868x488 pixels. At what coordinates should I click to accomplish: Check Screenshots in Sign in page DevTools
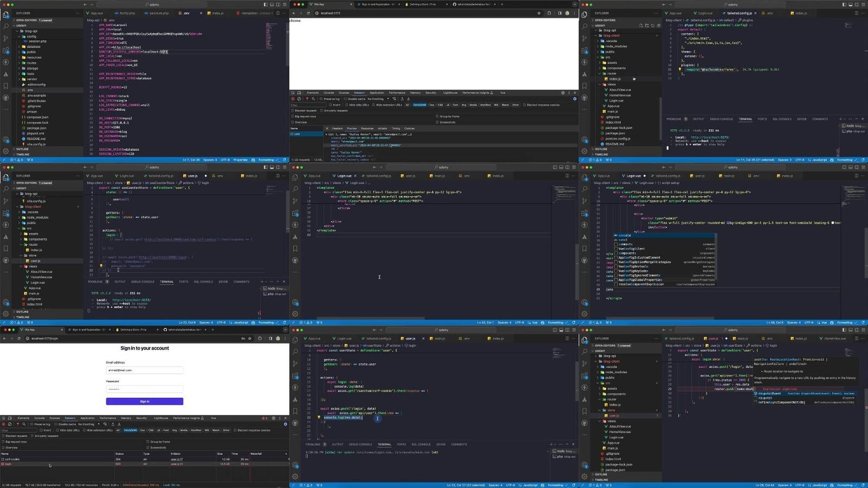148,447
